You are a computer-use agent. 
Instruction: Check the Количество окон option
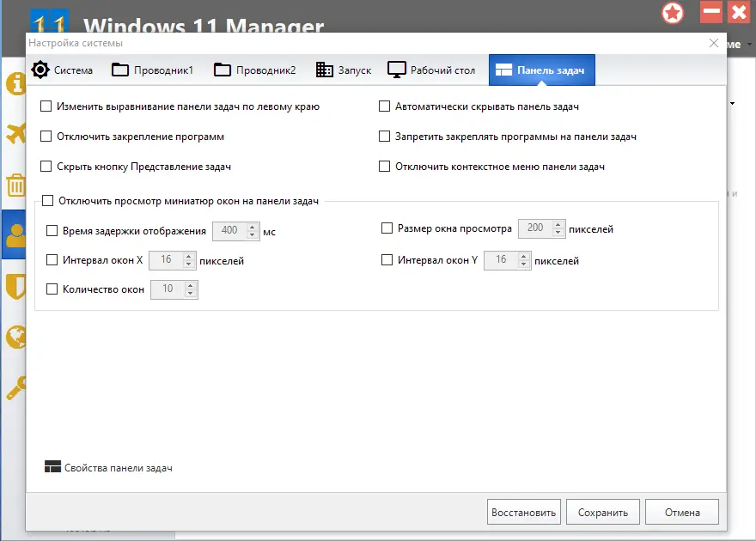[x=52, y=289]
